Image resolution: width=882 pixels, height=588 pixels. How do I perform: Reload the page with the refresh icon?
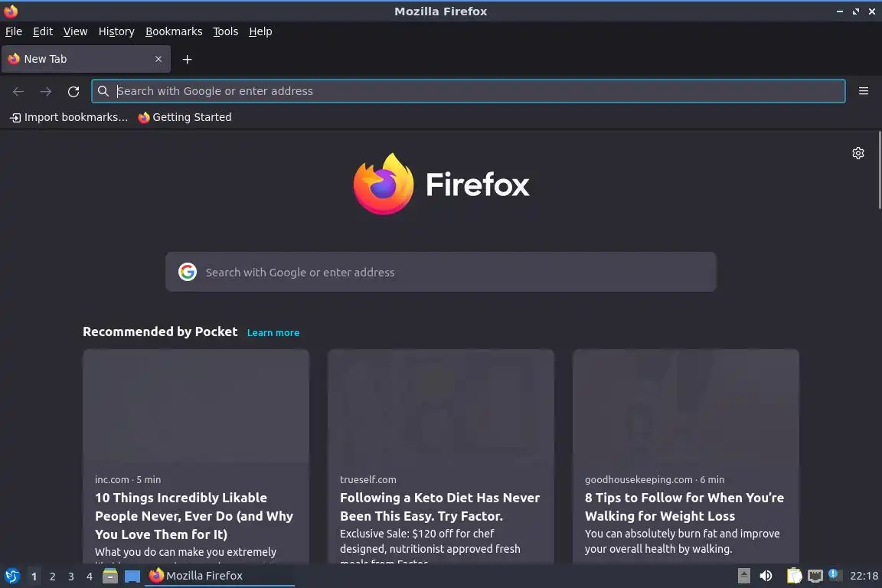tap(73, 91)
